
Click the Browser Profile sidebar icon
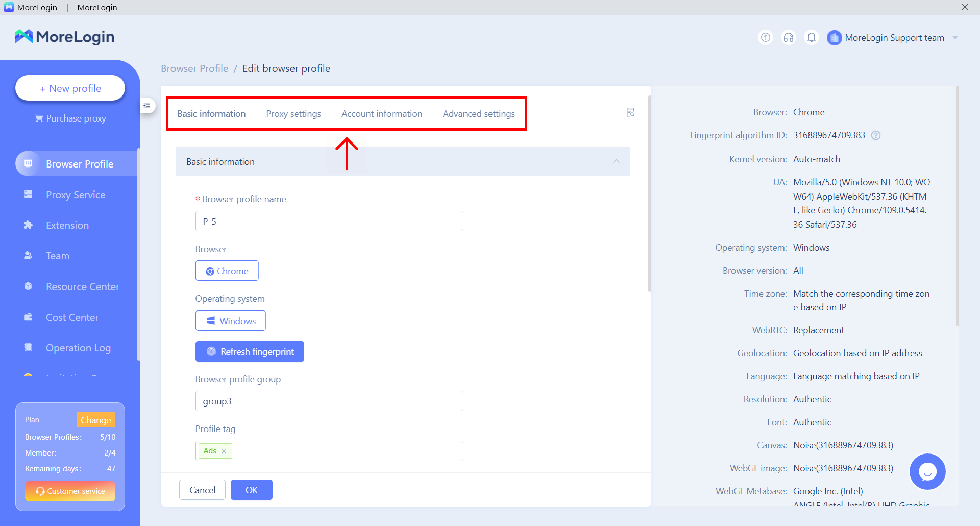coord(28,163)
